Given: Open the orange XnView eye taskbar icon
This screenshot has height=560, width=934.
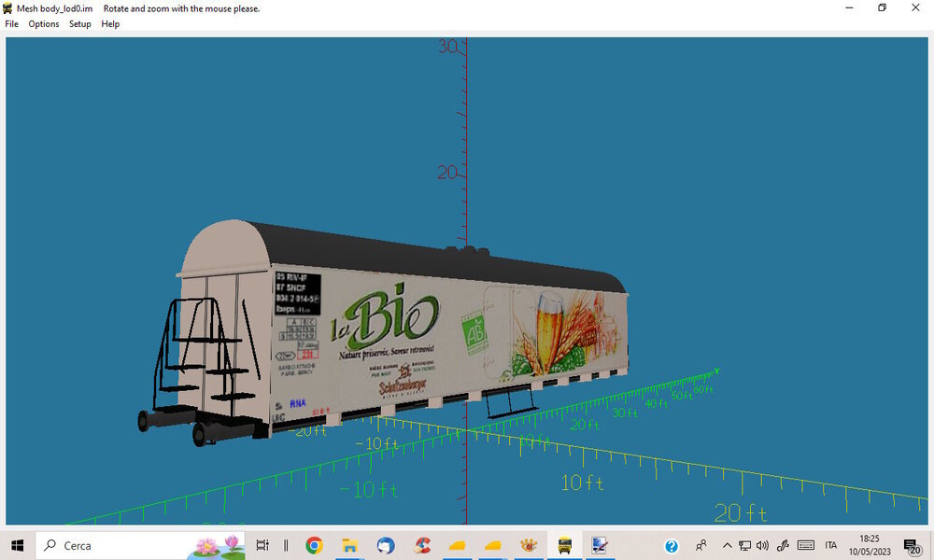Looking at the screenshot, I should pyautogui.click(x=529, y=545).
